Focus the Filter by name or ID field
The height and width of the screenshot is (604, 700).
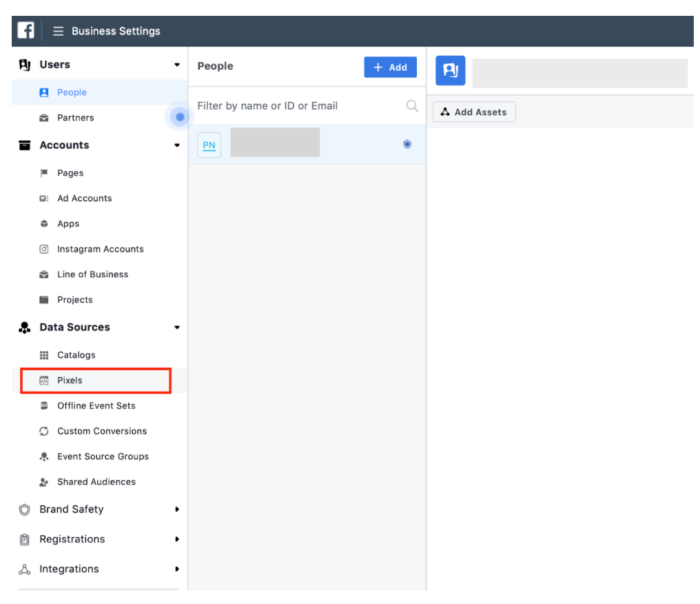click(296, 105)
